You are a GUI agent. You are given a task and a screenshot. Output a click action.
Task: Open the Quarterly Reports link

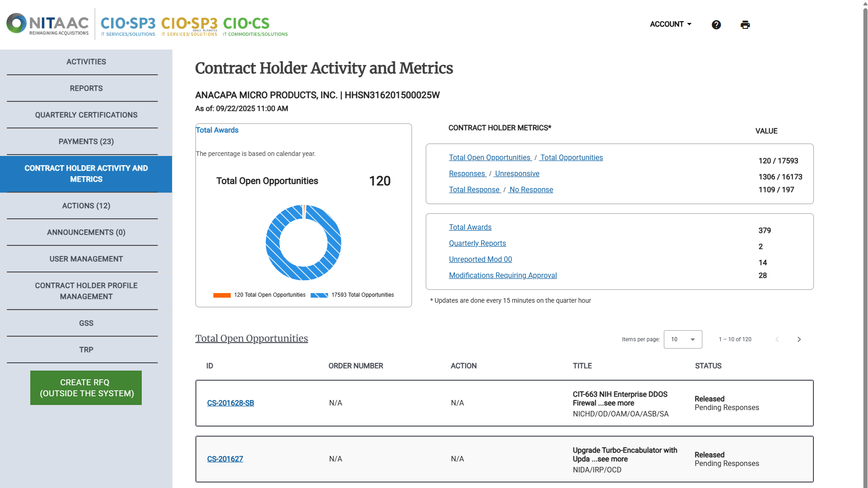click(477, 243)
